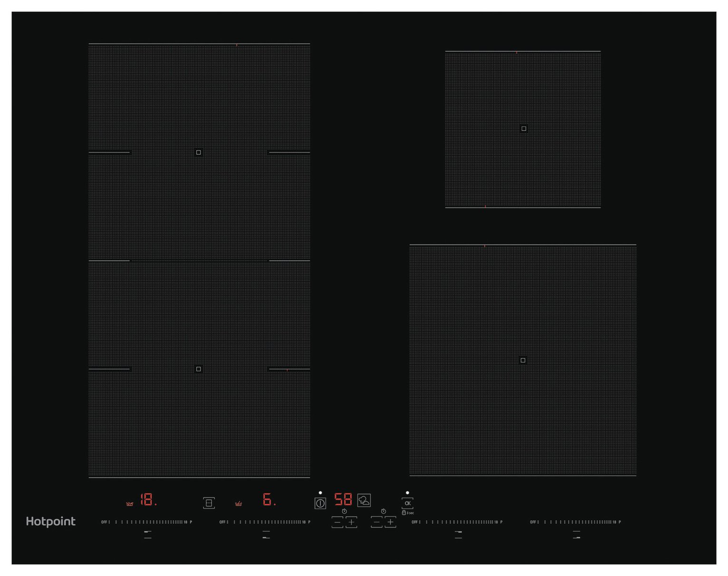
Task: Select P boost on first zone slider
Action: (x=191, y=522)
